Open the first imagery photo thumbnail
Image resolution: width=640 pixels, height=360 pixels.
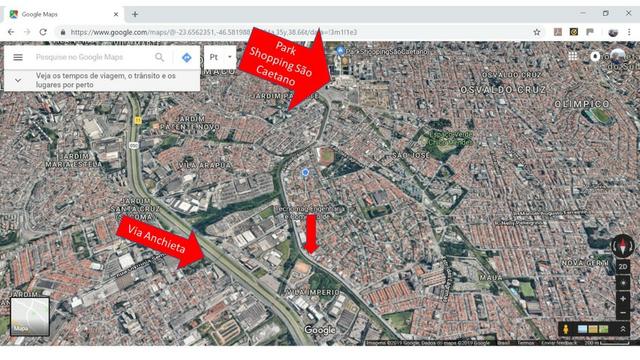582,329
